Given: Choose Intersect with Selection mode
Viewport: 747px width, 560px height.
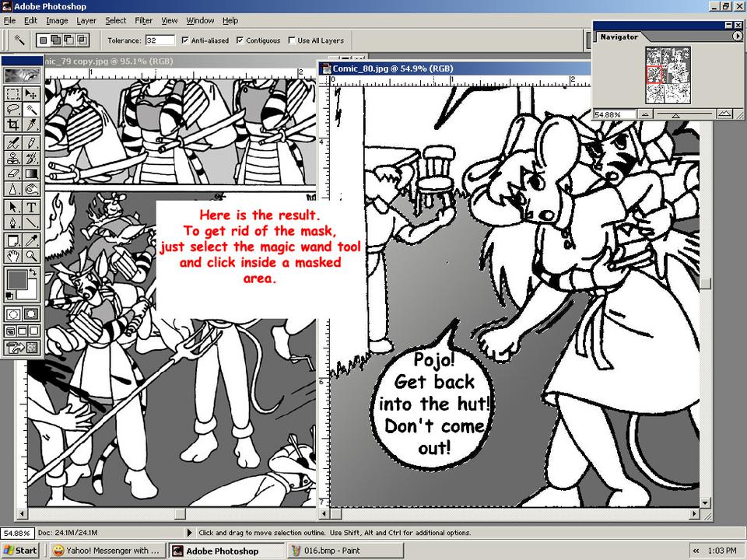Looking at the screenshot, I should [82, 40].
